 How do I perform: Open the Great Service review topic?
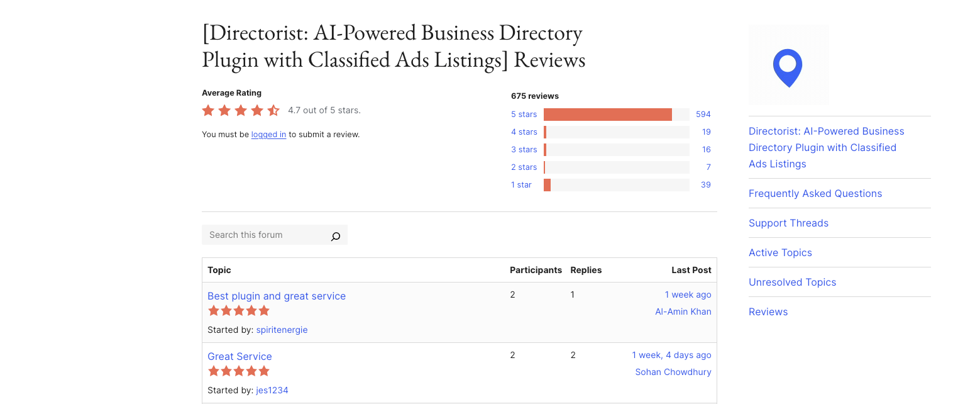239,357
